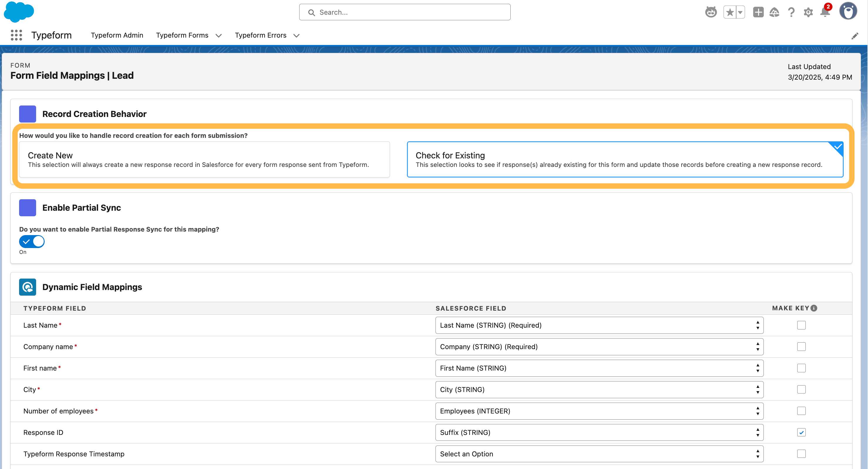This screenshot has height=469, width=868.
Task: Click the "Last Updated" timestamp text
Action: 820,72
